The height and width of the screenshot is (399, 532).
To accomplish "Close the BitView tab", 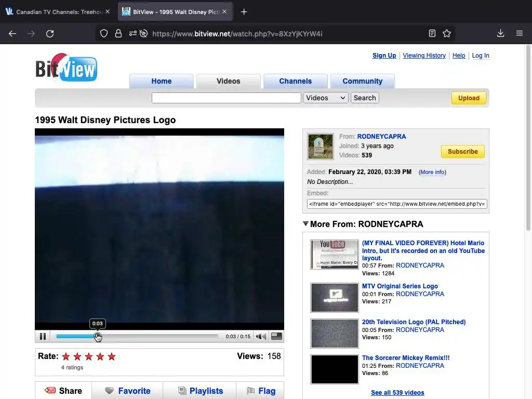I will click(224, 11).
